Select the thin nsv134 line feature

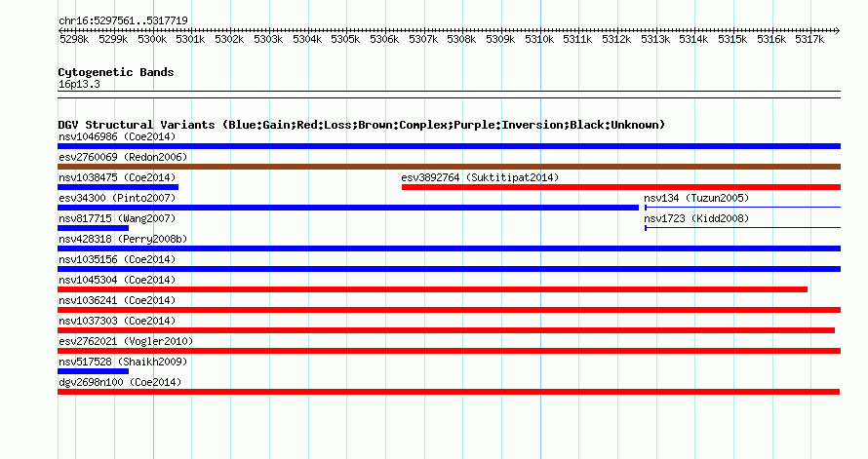(x=743, y=208)
